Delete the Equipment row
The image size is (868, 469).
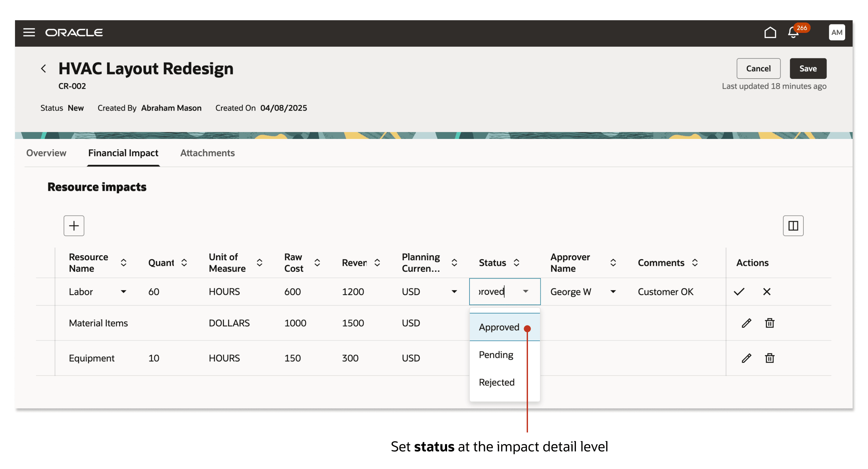tap(769, 358)
